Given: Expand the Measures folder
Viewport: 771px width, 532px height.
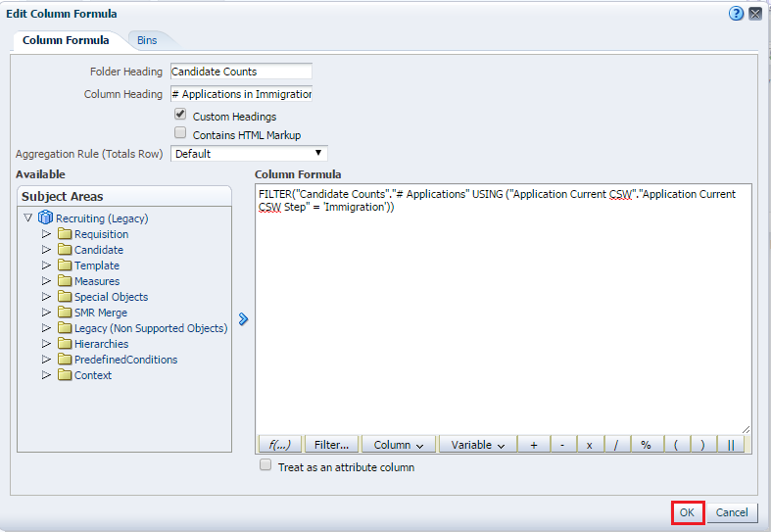Looking at the screenshot, I should [46, 281].
